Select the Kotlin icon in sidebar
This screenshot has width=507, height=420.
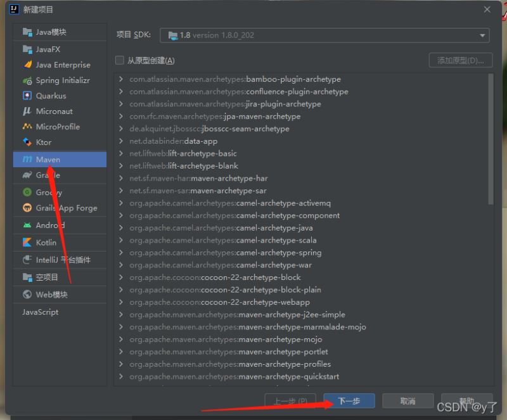click(27, 242)
